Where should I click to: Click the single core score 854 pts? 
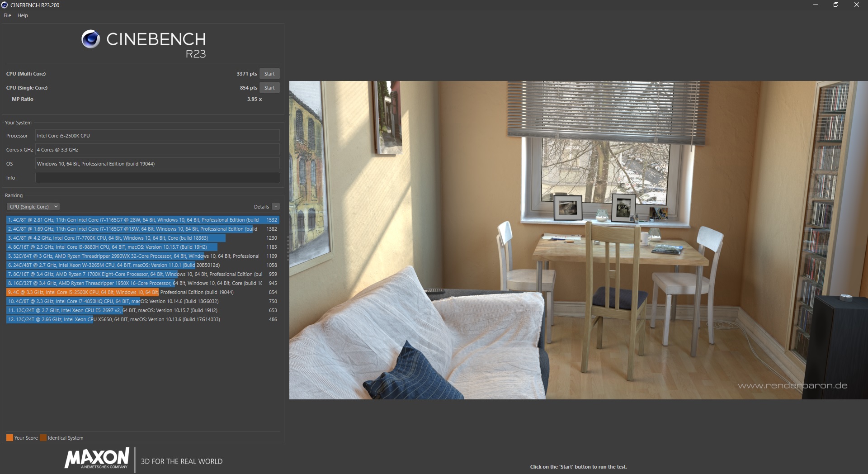(249, 88)
